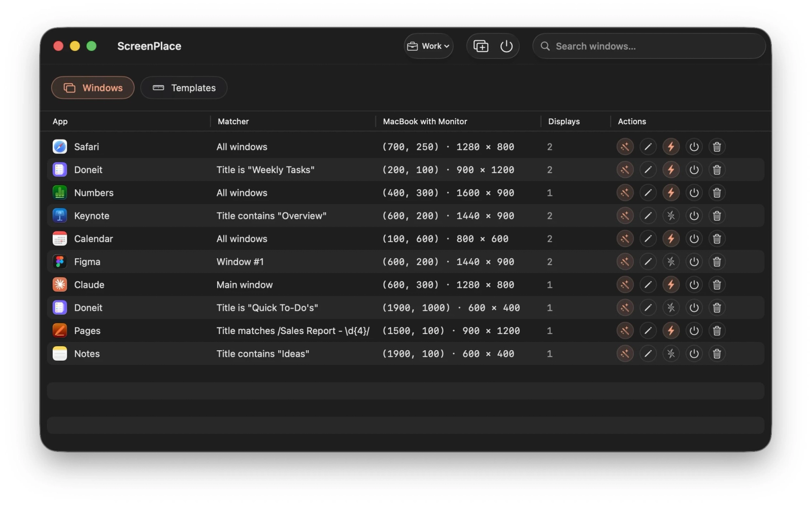Image resolution: width=812 pixels, height=505 pixels.
Task: Click the magic wand in Notes row
Action: [625, 354]
